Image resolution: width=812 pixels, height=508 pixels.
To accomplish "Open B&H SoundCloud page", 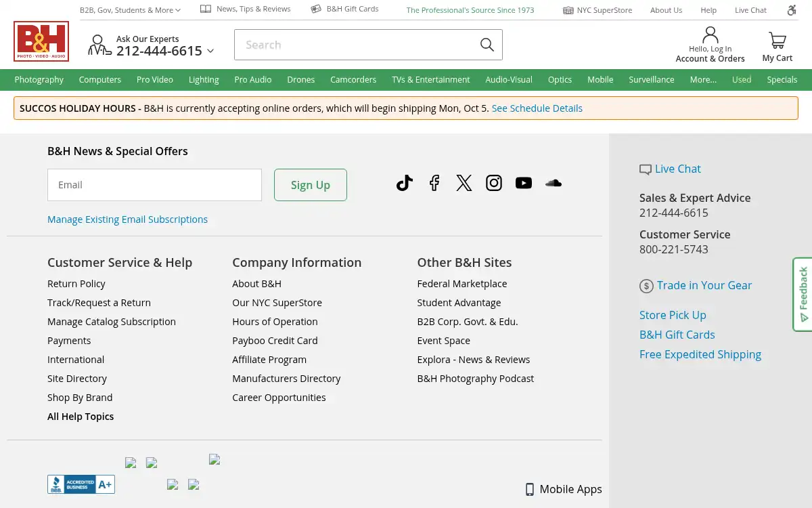I will coord(554,183).
